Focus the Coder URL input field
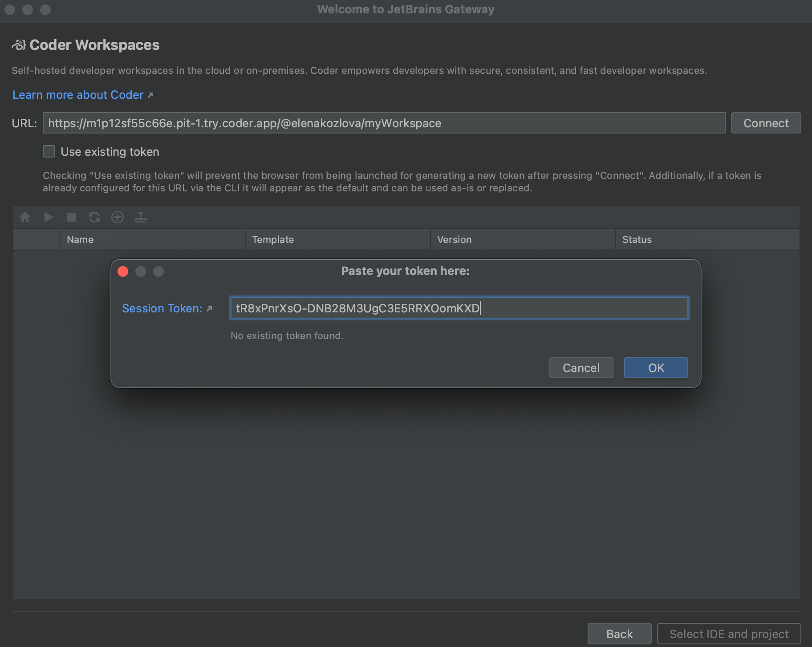 pos(384,123)
